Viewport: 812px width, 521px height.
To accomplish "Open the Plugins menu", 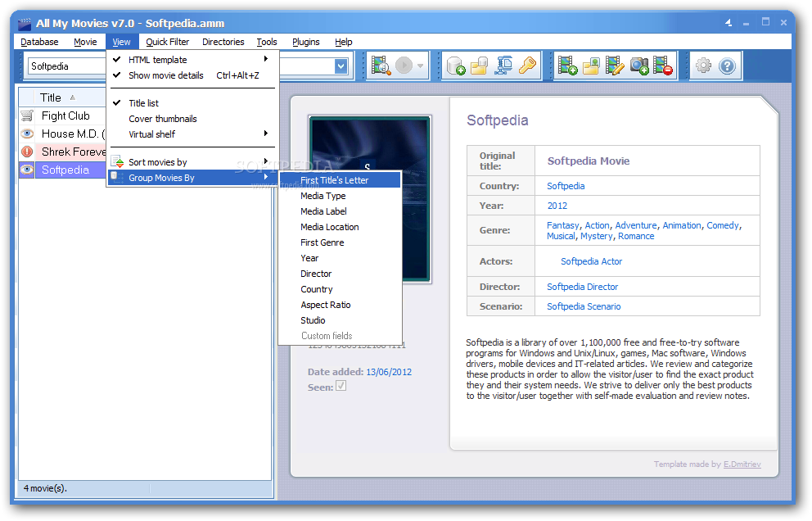I will (x=305, y=42).
